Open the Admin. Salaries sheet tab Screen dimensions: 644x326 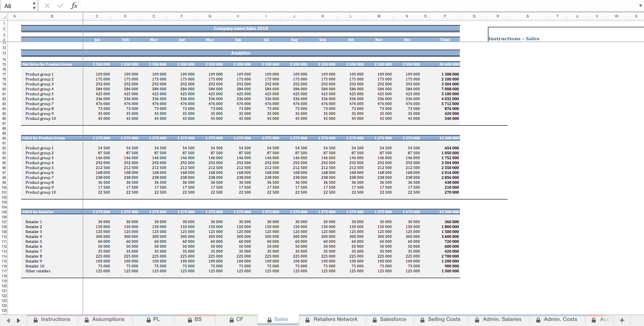pos(498,319)
